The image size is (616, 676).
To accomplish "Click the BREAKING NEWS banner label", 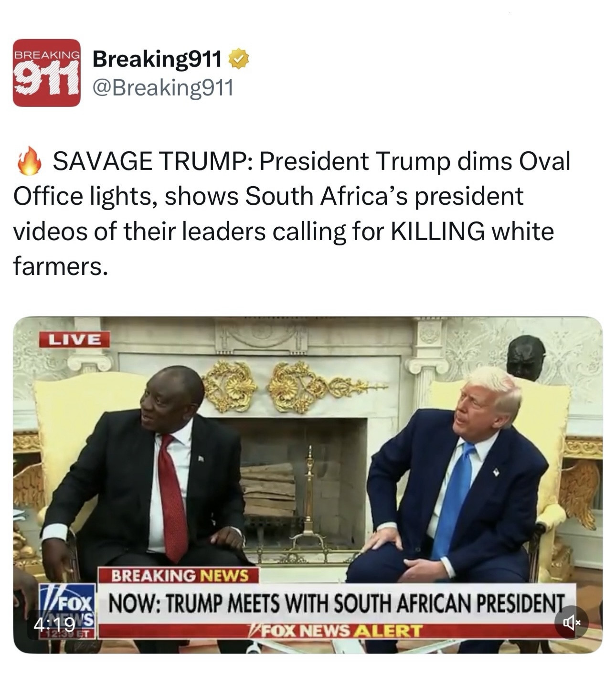I will point(179,575).
